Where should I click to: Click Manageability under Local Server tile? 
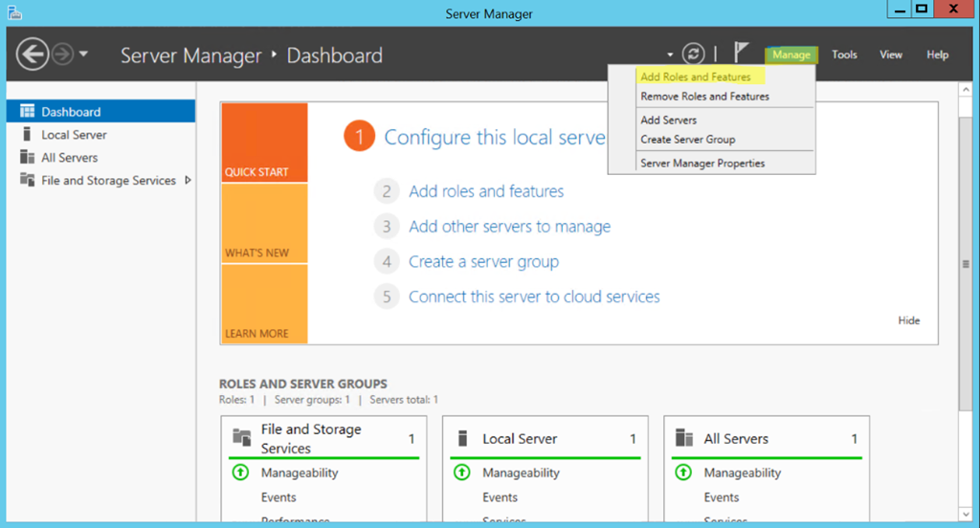[521, 473]
